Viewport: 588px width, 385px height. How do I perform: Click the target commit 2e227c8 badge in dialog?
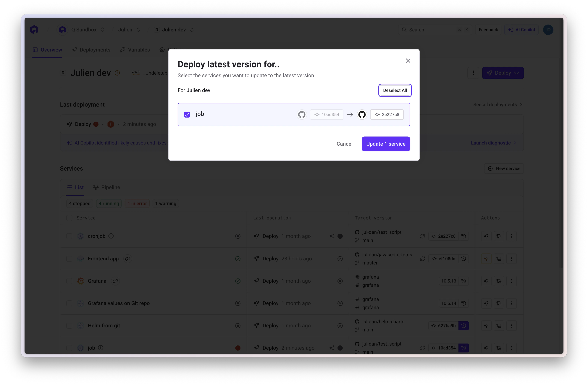pyautogui.click(x=387, y=115)
